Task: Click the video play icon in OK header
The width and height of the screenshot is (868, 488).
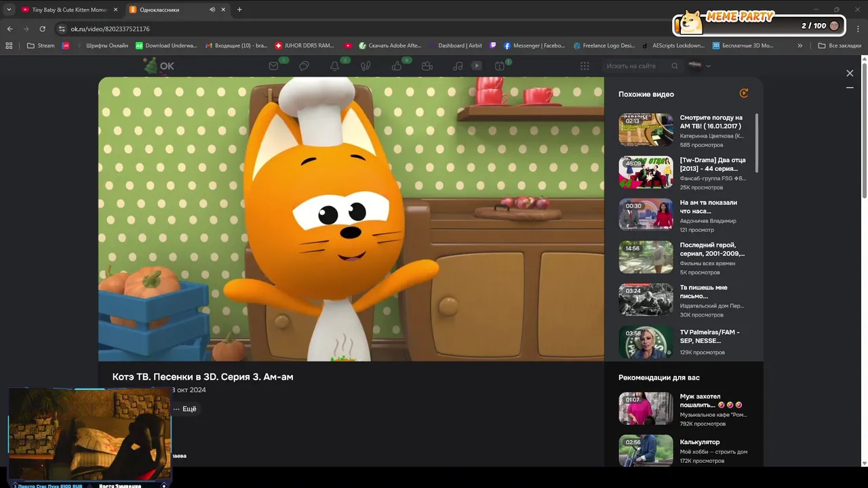Action: point(477,66)
